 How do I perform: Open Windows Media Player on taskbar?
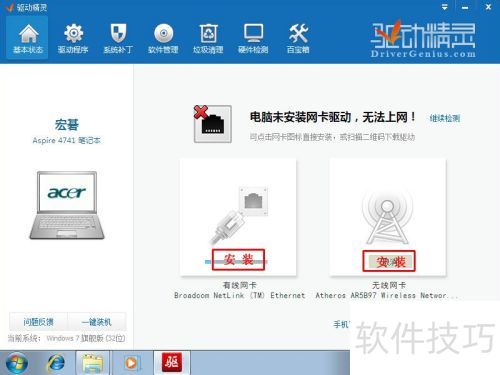[x=132, y=363]
